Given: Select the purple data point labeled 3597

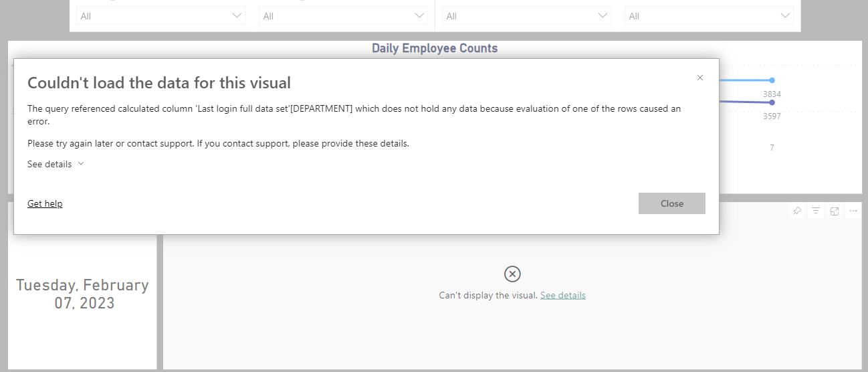Looking at the screenshot, I should [772, 102].
